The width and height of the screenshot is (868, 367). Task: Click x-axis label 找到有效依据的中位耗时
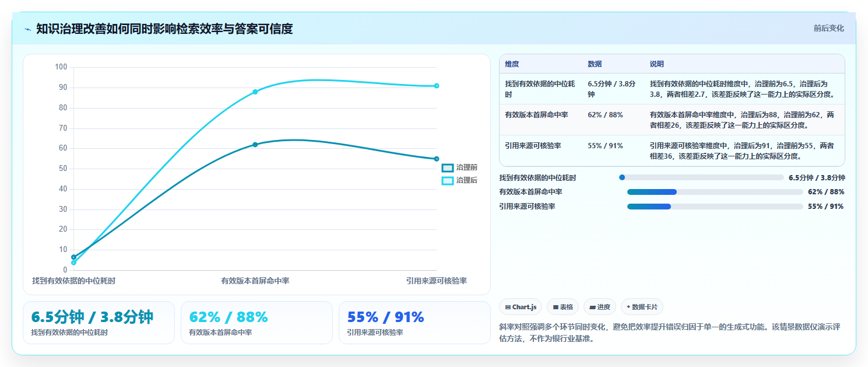(73, 281)
